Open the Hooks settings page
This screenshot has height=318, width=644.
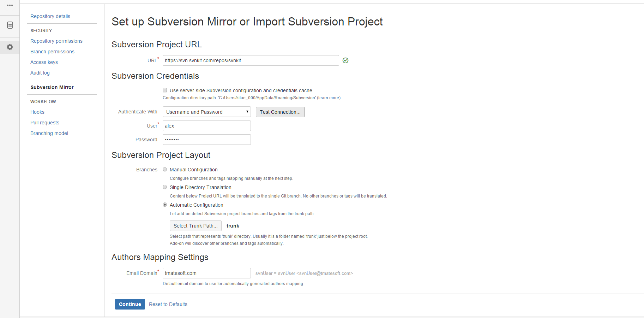37,112
